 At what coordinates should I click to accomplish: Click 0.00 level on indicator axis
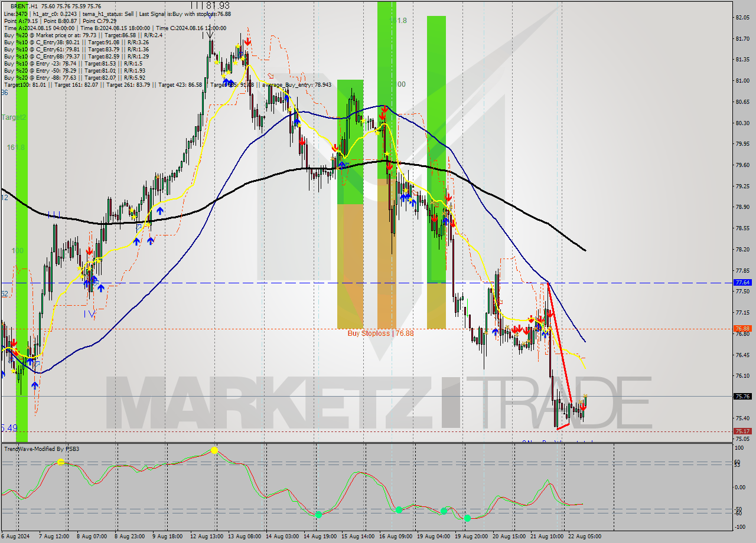[x=741, y=487]
